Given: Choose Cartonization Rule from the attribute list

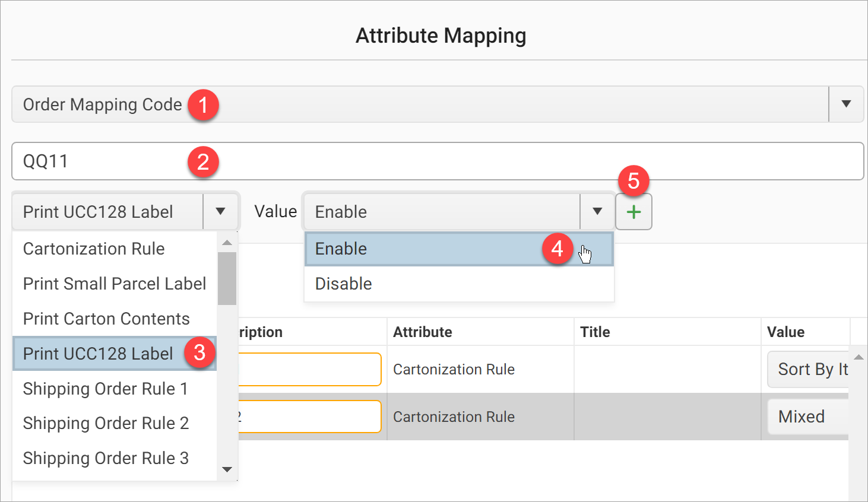Looking at the screenshot, I should [x=93, y=249].
